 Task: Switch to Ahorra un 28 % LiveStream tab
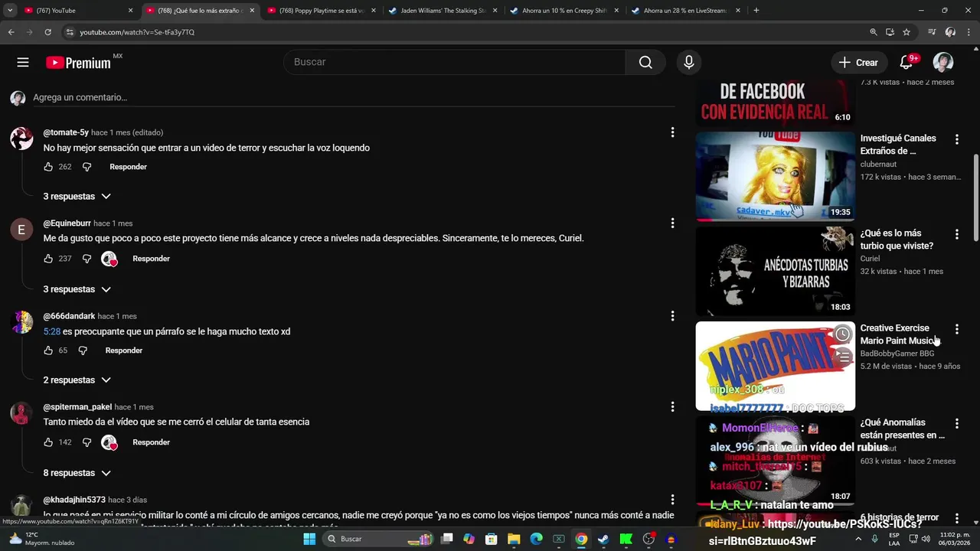(685, 11)
